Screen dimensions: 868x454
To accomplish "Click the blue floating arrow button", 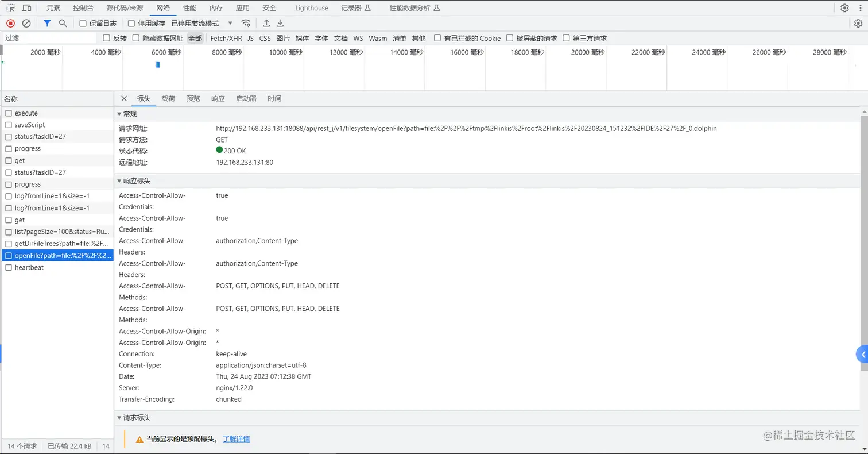I will pos(862,355).
